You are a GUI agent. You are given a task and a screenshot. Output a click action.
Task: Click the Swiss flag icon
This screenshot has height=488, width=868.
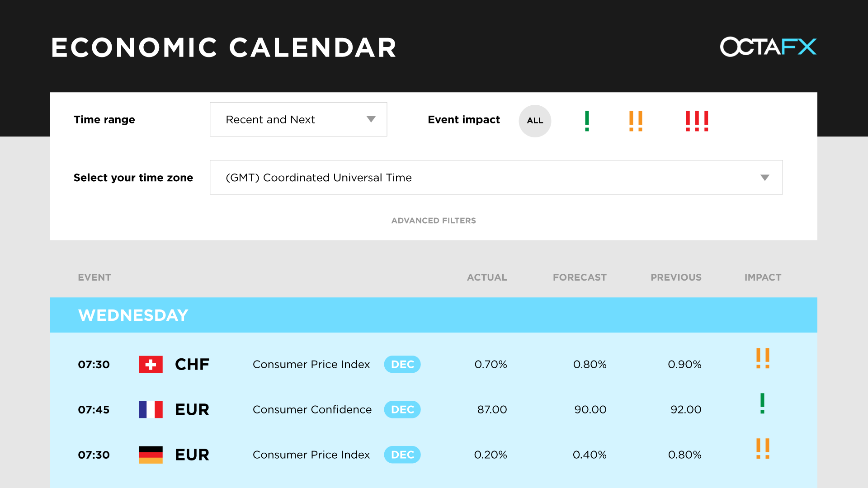[x=151, y=364]
